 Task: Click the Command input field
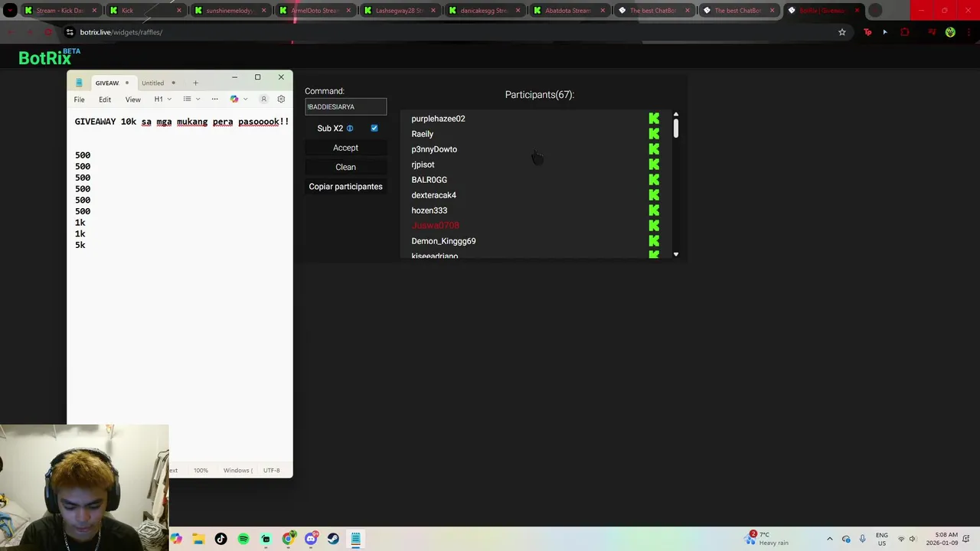click(x=345, y=107)
